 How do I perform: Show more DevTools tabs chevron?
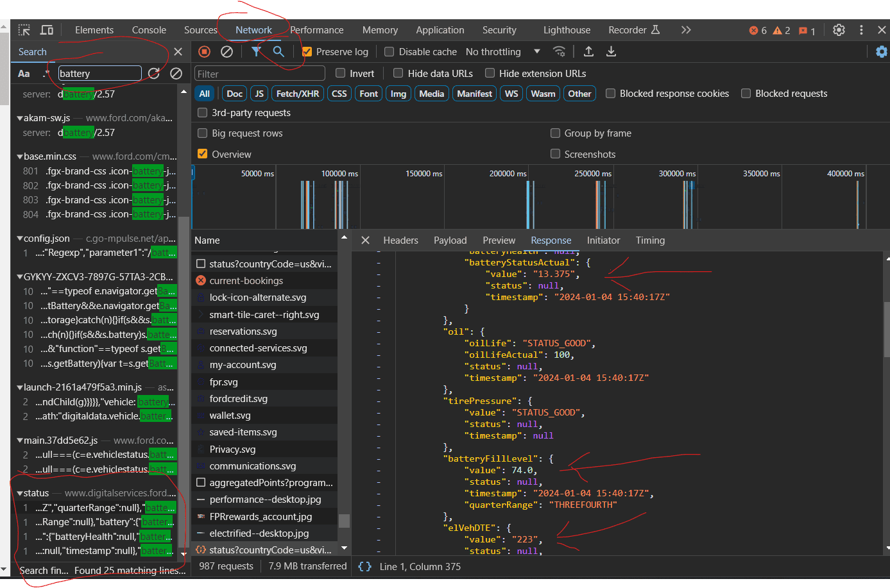coord(686,30)
